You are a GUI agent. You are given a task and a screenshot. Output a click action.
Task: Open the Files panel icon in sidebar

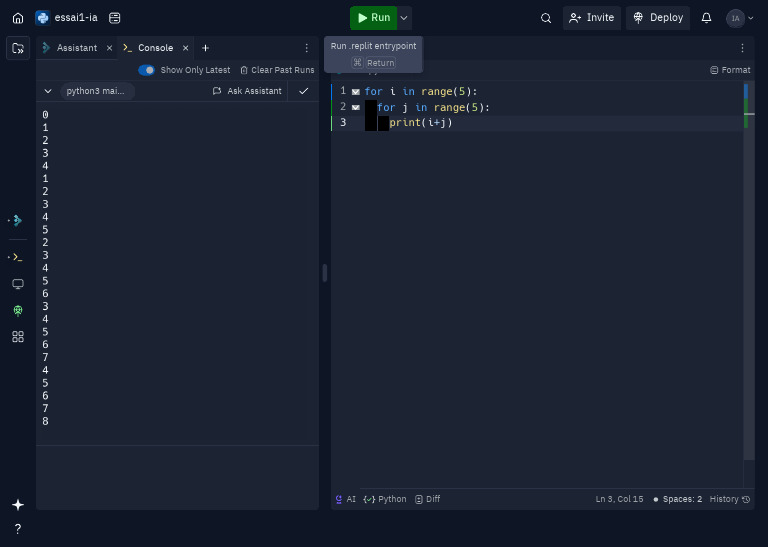click(18, 48)
